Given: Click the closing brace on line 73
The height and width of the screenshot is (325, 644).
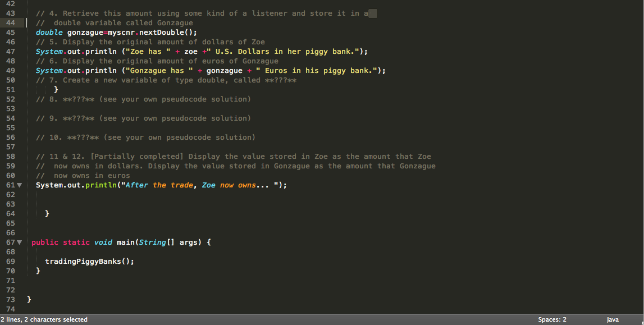Looking at the screenshot, I should (x=29, y=299).
